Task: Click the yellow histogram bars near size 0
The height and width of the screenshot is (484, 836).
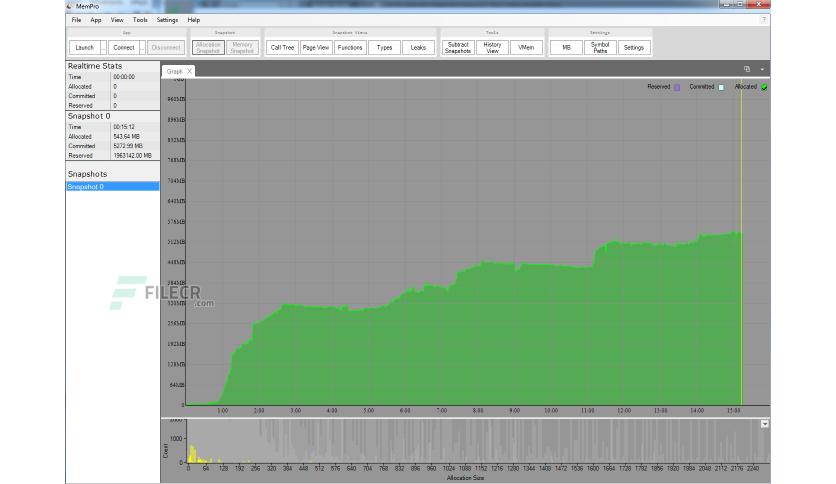Action: (192, 454)
